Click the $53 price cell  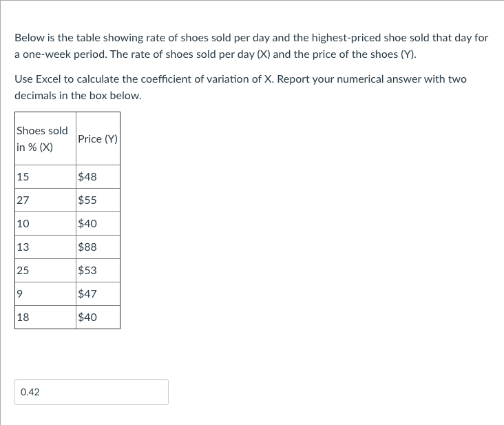tap(98, 271)
